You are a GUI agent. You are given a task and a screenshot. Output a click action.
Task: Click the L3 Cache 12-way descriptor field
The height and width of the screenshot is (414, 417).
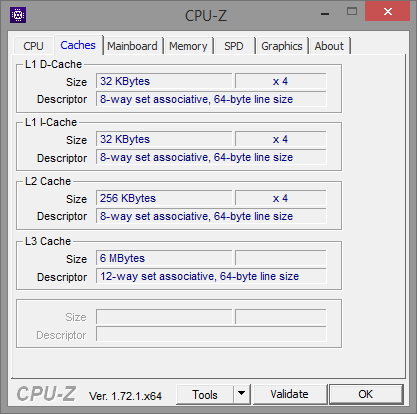pos(211,276)
